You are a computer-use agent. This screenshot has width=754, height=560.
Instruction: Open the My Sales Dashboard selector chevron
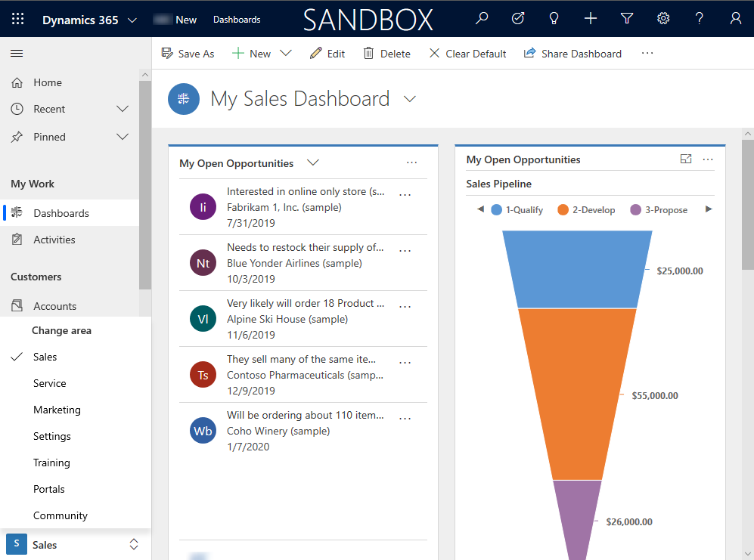coord(410,99)
